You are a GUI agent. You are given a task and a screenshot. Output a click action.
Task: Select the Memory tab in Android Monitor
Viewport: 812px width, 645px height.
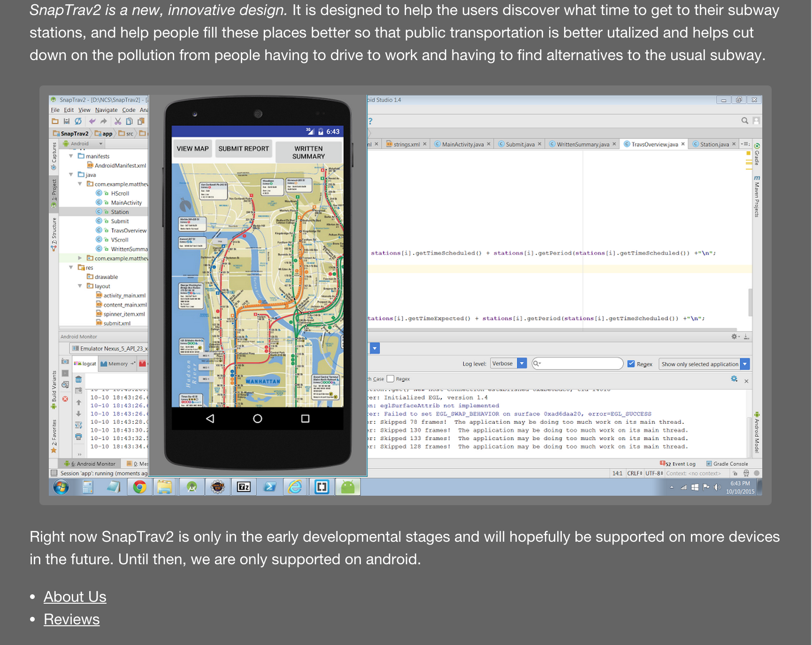click(117, 363)
